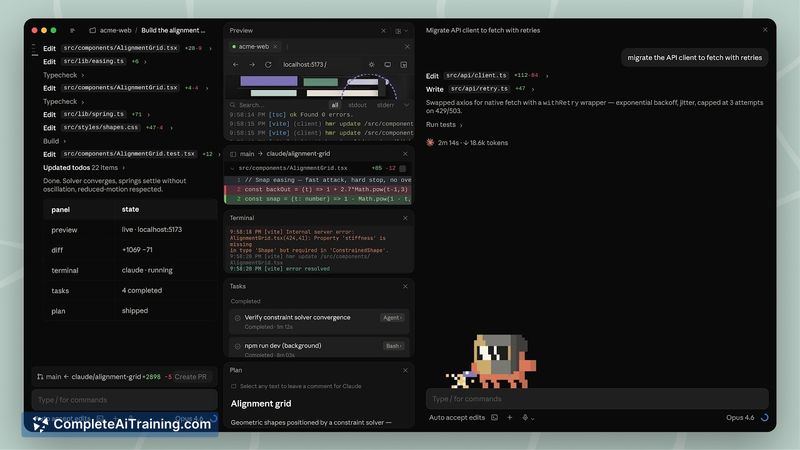800x450 pixels.
Task: Switch to the acme-web preview tab
Action: tap(254, 46)
